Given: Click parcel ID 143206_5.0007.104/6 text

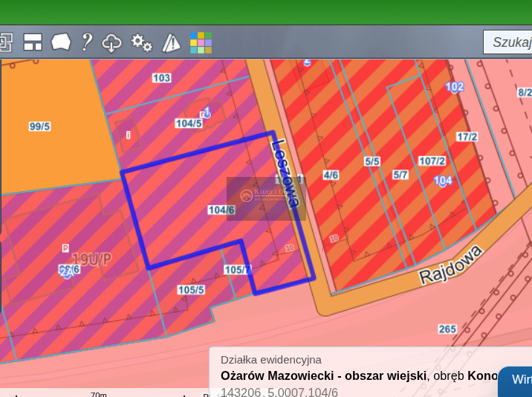Looking at the screenshot, I should 279,392.
